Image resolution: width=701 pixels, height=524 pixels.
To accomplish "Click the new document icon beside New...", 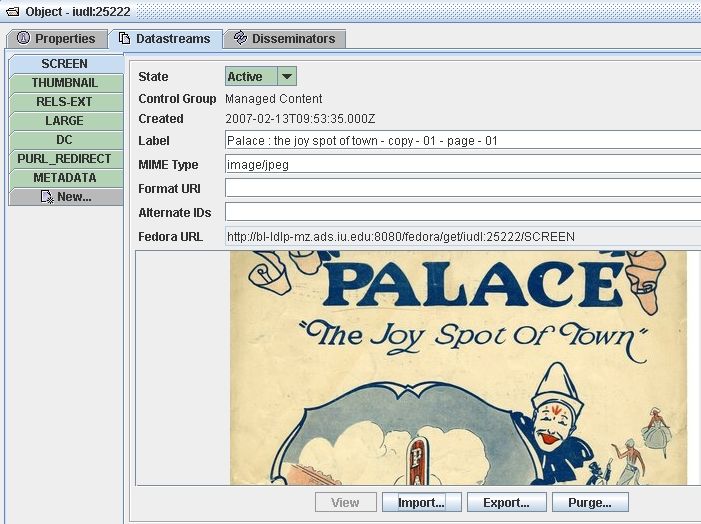I will [x=47, y=197].
